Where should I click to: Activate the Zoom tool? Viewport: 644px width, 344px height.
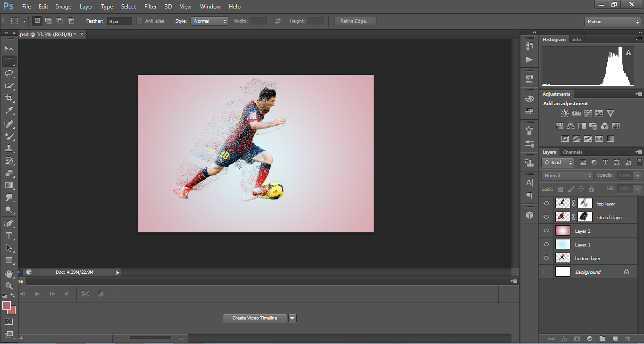[x=8, y=286]
